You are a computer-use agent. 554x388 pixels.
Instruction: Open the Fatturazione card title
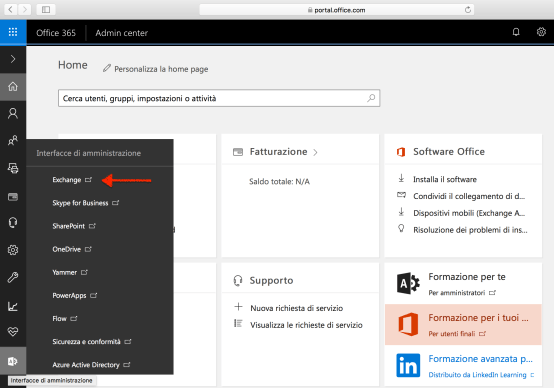[x=278, y=152]
